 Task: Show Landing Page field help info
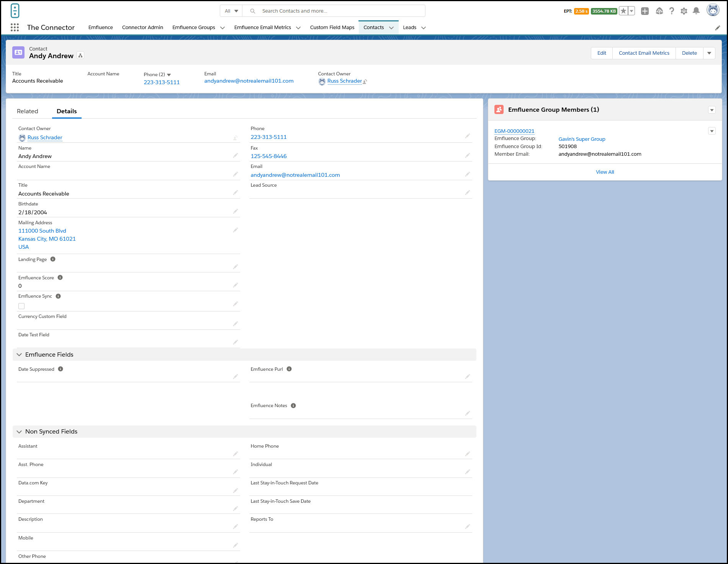coord(53,259)
